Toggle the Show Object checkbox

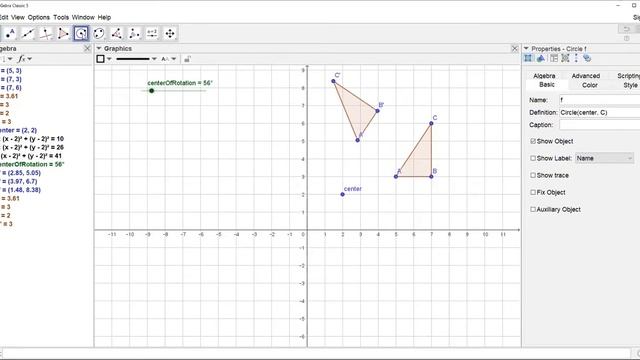tap(533, 141)
